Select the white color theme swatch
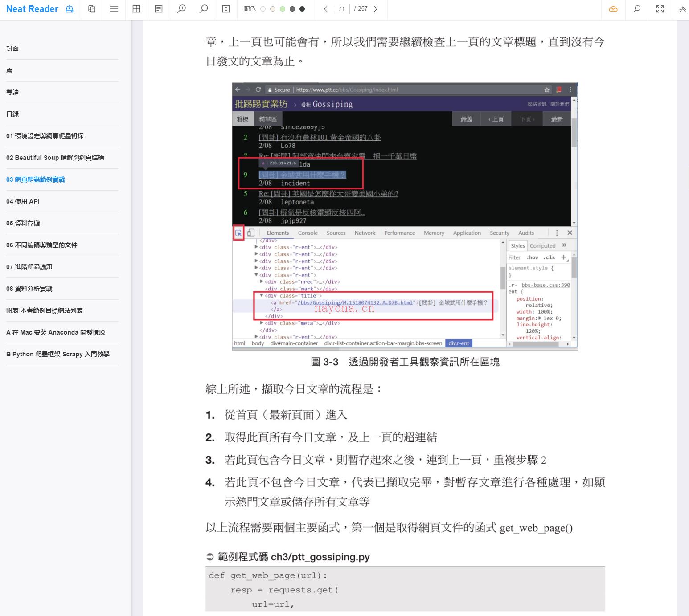This screenshot has width=689, height=616. (x=263, y=9)
